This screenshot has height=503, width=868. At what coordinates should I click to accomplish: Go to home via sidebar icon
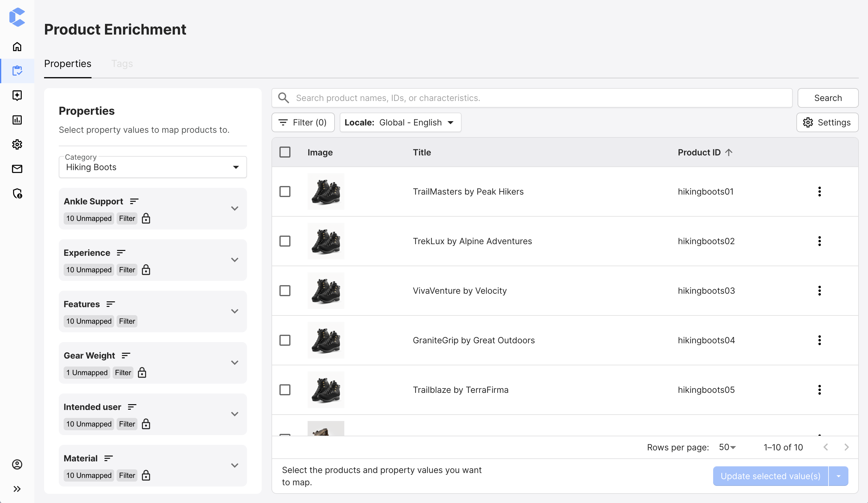tap(17, 47)
